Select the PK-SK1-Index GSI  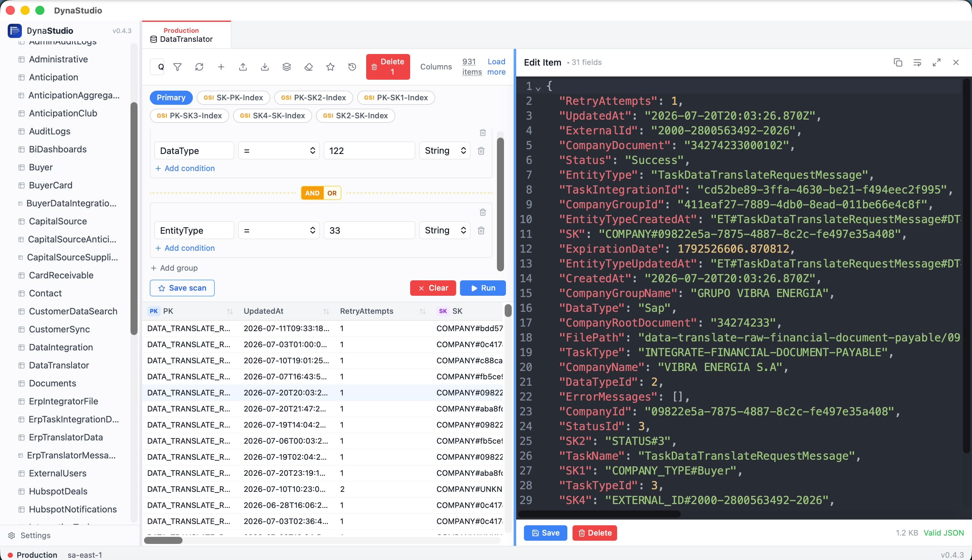396,98
